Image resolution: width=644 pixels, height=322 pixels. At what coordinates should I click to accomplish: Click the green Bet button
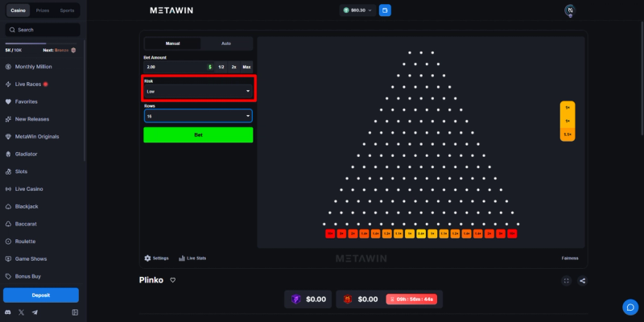tap(198, 134)
